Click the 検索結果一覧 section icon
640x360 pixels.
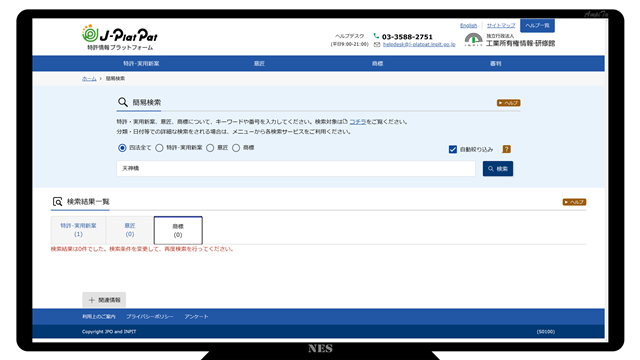pos(58,202)
